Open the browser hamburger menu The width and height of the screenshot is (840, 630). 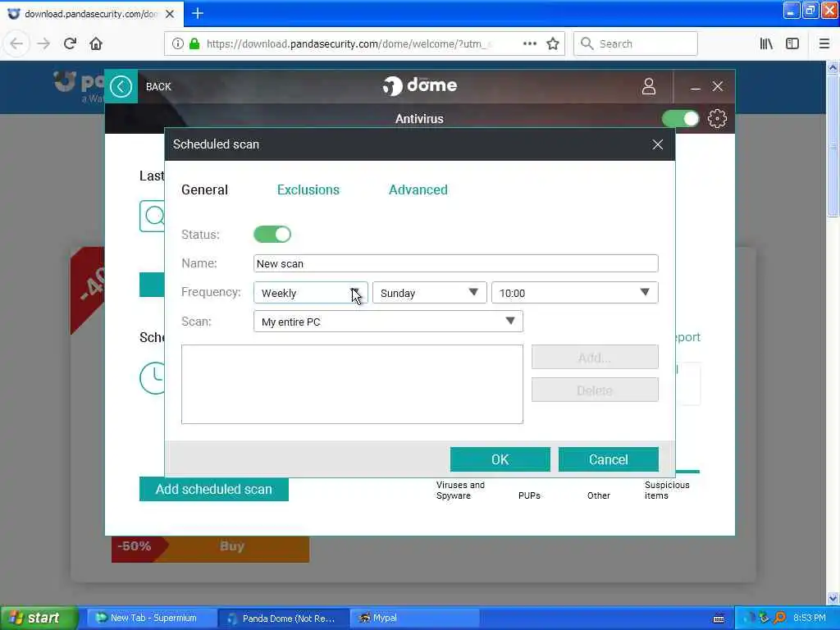coord(824,43)
